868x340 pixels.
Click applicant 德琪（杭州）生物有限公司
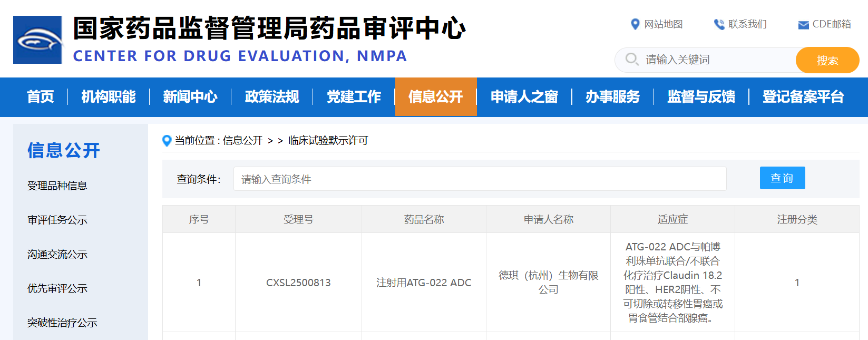point(549,282)
